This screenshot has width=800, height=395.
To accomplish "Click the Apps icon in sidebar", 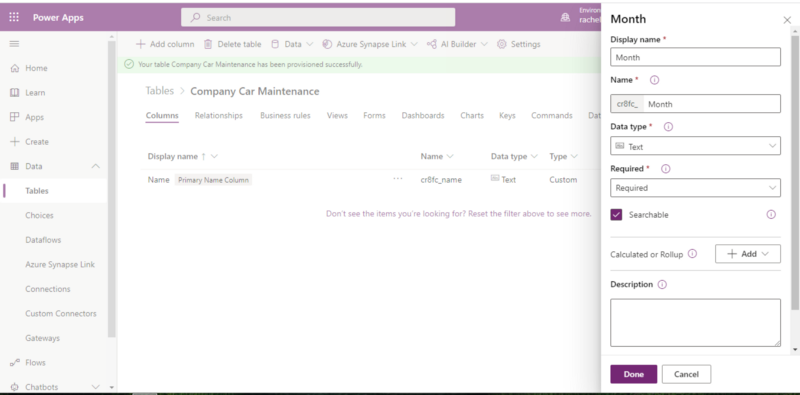I will click(x=15, y=117).
